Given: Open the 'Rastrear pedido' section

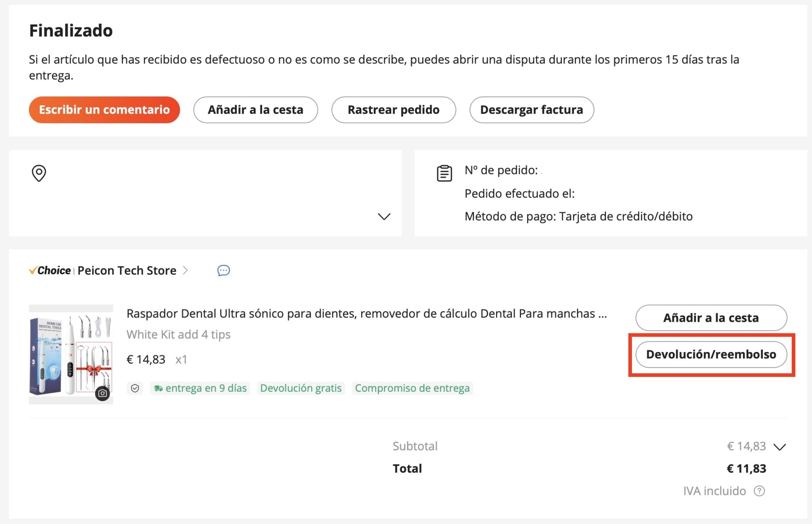Looking at the screenshot, I should (x=393, y=110).
